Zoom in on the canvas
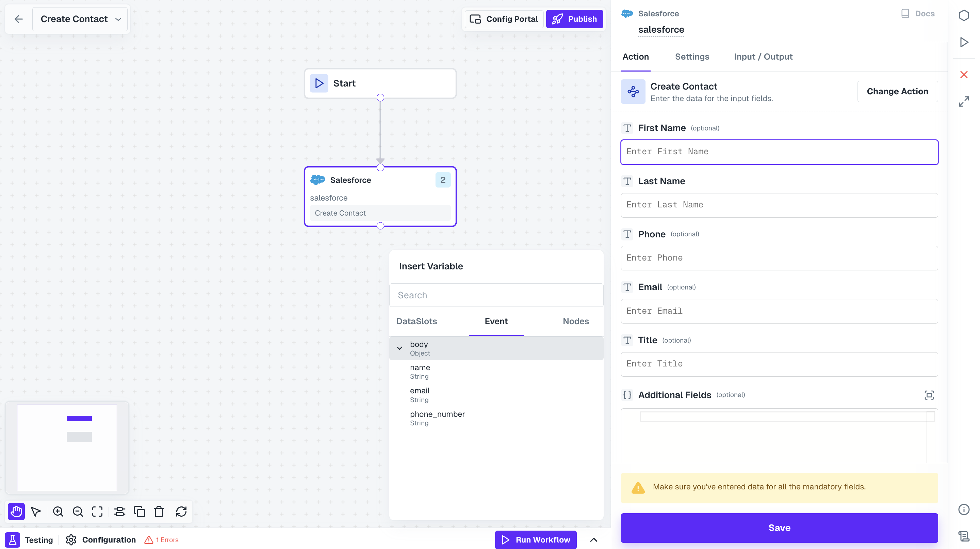This screenshot has height=549, width=980. pos(58,512)
